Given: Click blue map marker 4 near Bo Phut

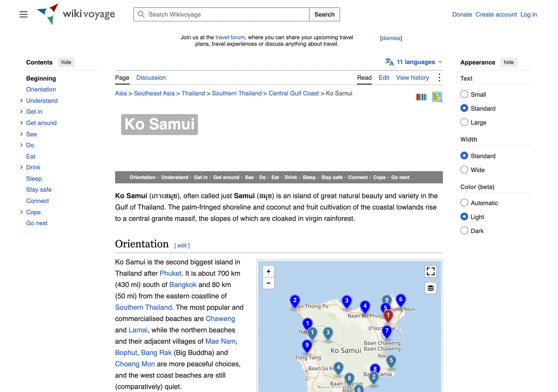Looking at the screenshot, I should point(365,307).
